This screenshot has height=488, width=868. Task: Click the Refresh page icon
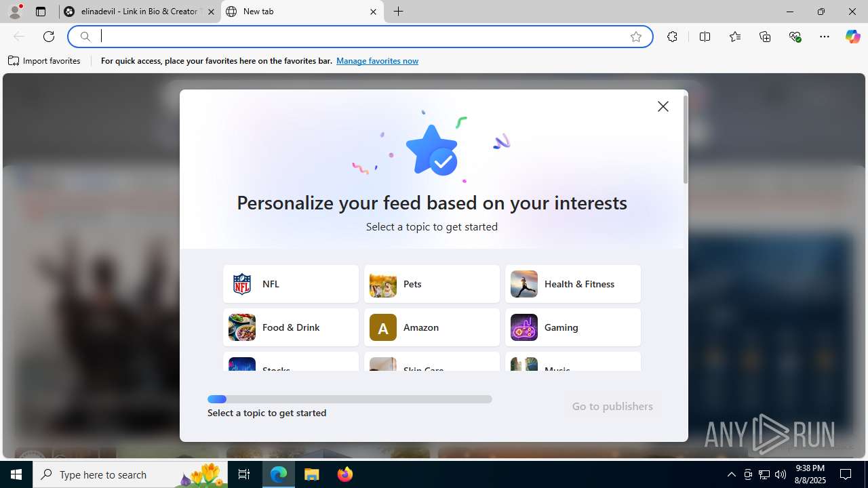[49, 37]
